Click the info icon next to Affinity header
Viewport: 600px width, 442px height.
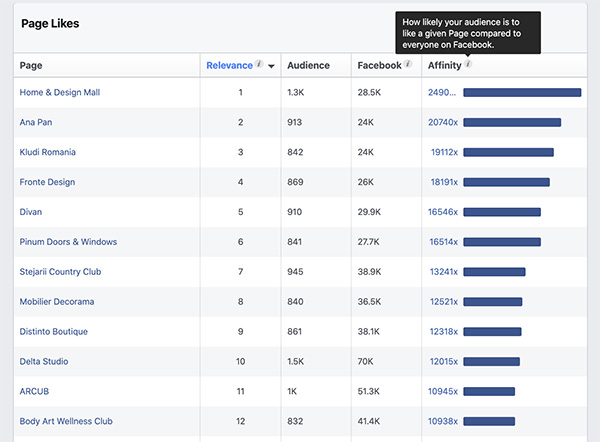coord(468,65)
